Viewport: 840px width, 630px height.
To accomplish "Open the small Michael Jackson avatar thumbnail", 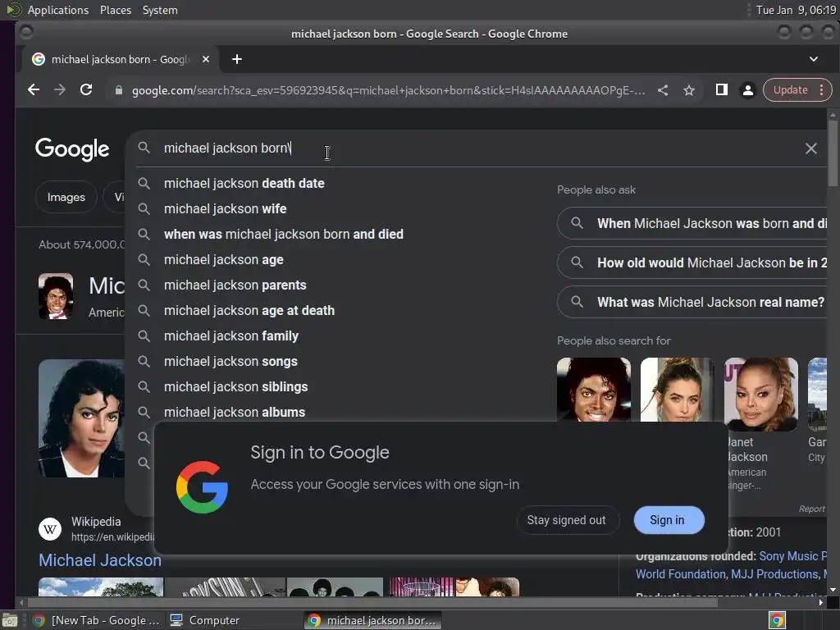I will pyautogui.click(x=56, y=296).
